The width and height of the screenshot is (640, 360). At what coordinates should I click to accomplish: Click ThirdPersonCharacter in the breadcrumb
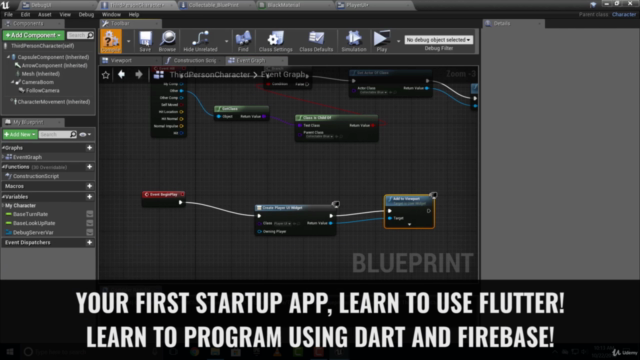click(209, 75)
